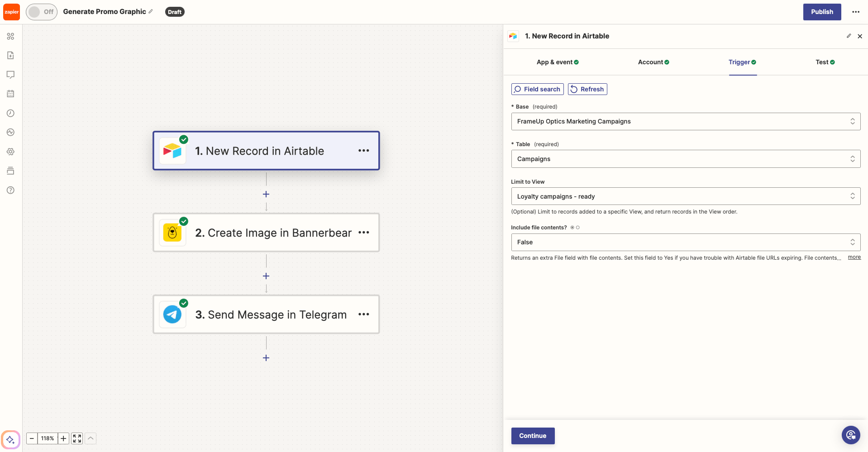Open the comments icon in the sidebar

pos(10,74)
